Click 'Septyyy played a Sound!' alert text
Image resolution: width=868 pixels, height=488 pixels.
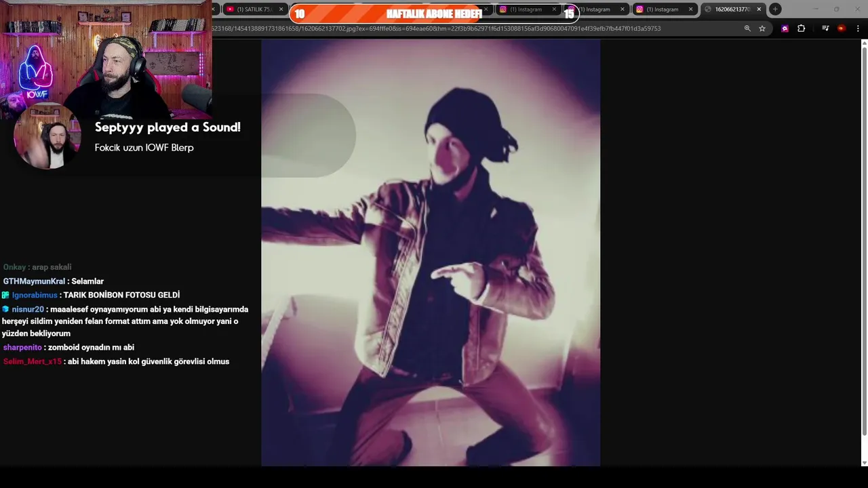(x=167, y=127)
